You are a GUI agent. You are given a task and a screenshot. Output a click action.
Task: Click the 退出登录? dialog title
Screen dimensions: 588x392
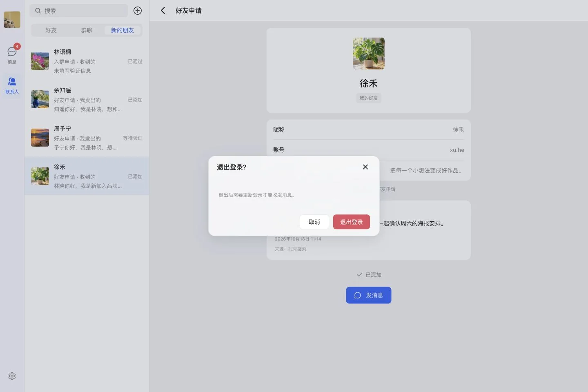(x=232, y=167)
